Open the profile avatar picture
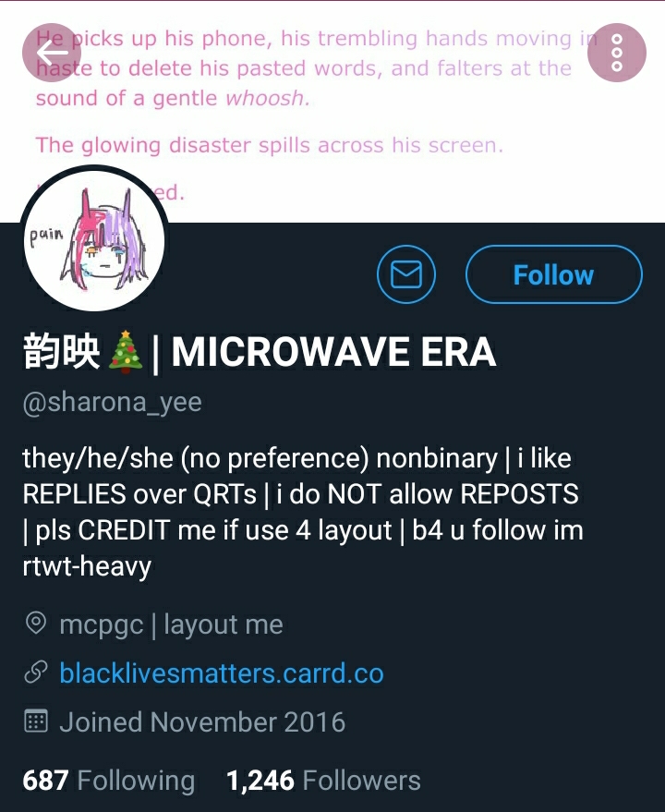 94,240
